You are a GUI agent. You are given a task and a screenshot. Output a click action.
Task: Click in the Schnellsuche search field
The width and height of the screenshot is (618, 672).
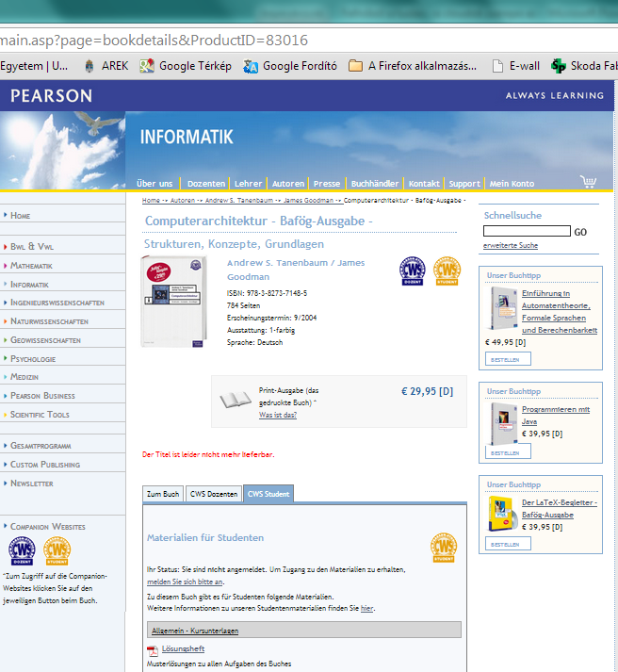527,232
